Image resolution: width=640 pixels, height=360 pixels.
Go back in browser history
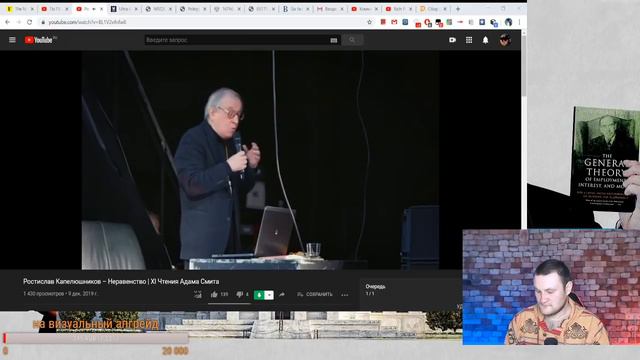click(x=8, y=22)
